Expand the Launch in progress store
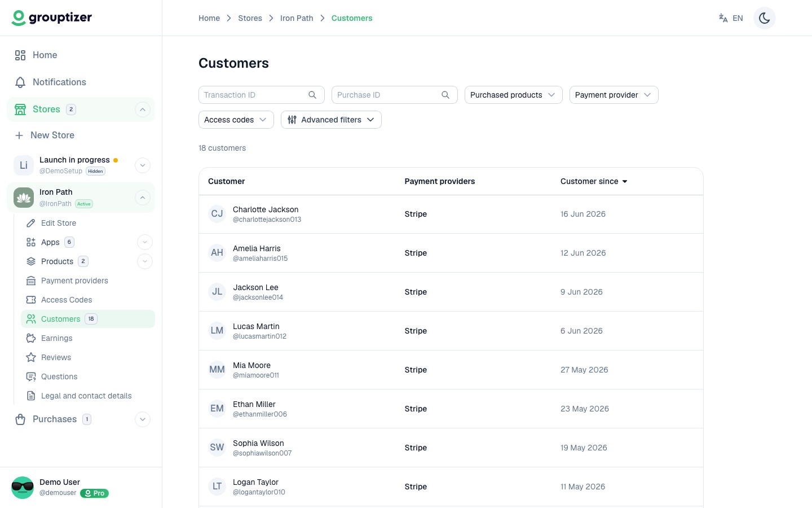This screenshot has height=508, width=812. (143, 165)
